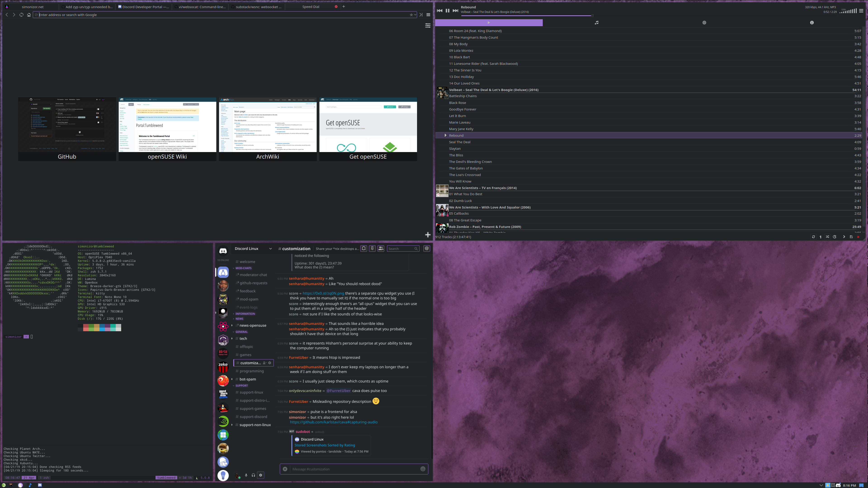Switch to the info tab in music player
Screen dimensions: 868x488
[x=812, y=23]
